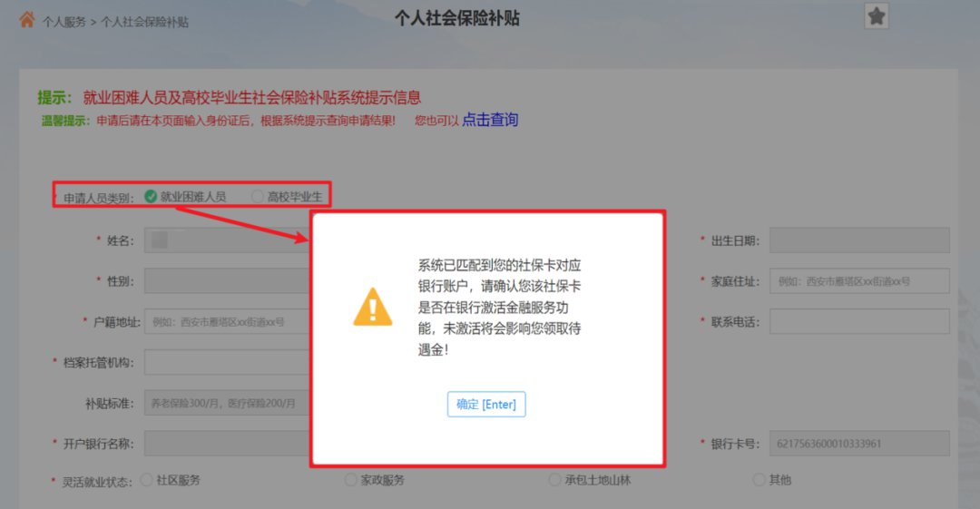The height and width of the screenshot is (509, 980).
Task: Focus the 联系电话 input field
Action: (x=859, y=321)
